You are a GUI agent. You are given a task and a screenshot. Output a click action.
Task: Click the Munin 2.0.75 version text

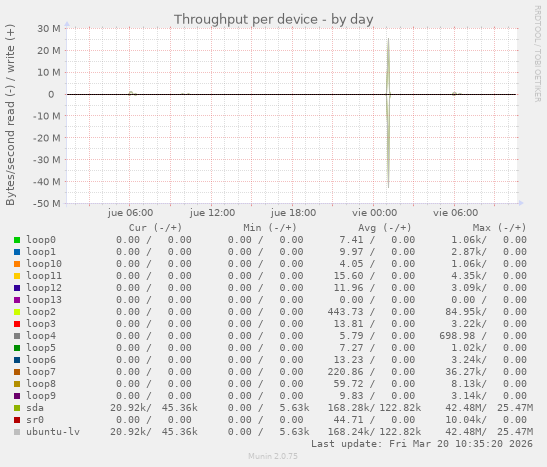(273, 456)
